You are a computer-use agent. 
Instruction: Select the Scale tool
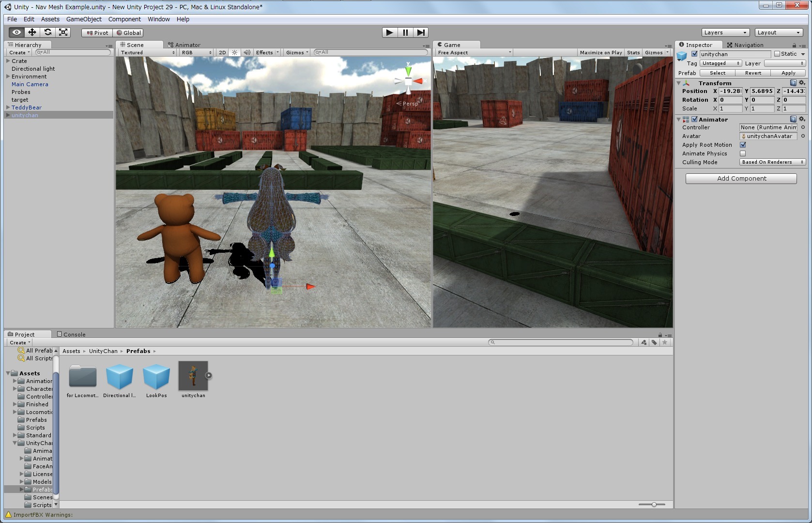coord(63,32)
